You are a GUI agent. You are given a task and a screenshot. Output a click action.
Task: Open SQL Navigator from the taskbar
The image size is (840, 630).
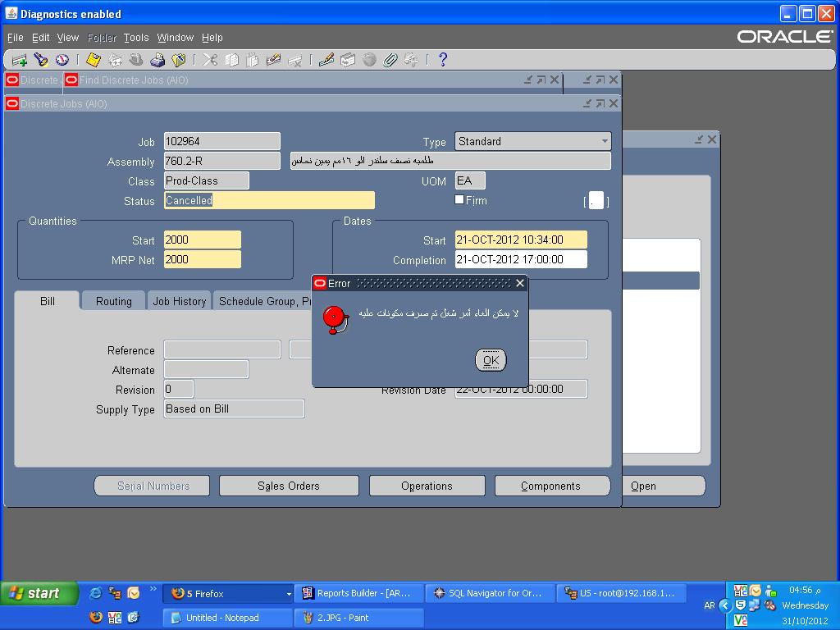pyautogui.click(x=488, y=593)
